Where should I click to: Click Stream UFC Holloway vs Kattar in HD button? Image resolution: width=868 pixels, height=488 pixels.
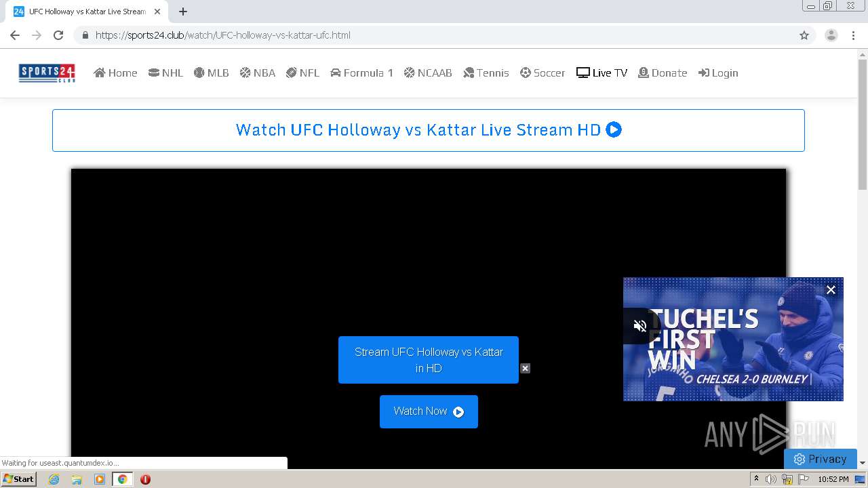(x=429, y=360)
